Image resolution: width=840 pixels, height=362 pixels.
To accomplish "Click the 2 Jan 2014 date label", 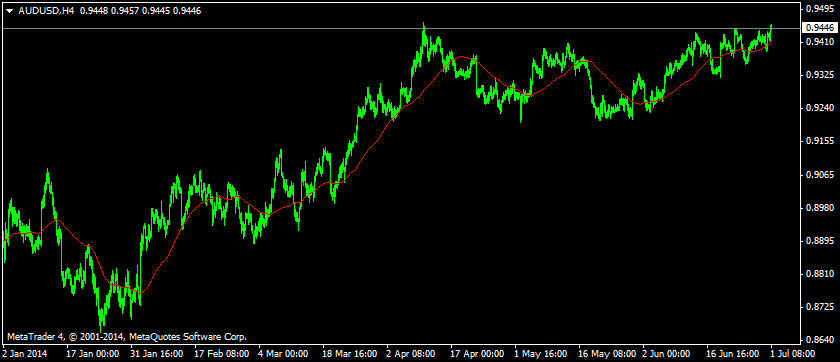I will point(25,354).
